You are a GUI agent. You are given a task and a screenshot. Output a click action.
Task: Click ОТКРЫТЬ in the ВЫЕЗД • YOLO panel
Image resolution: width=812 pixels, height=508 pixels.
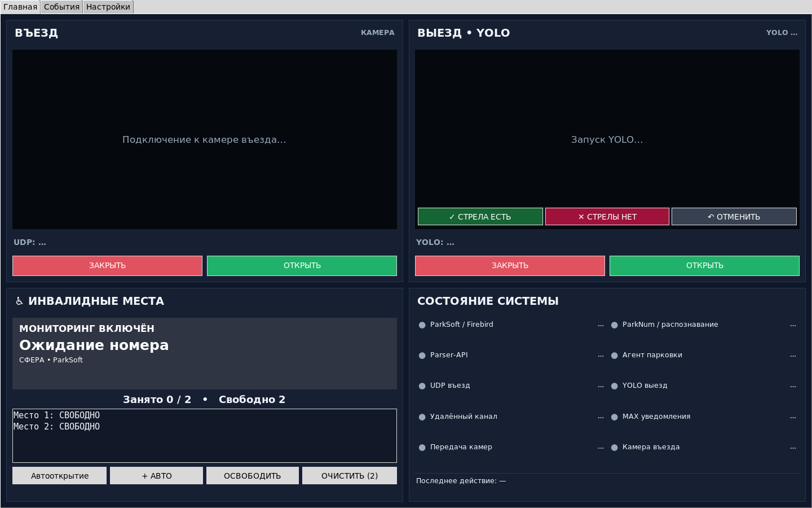704,266
